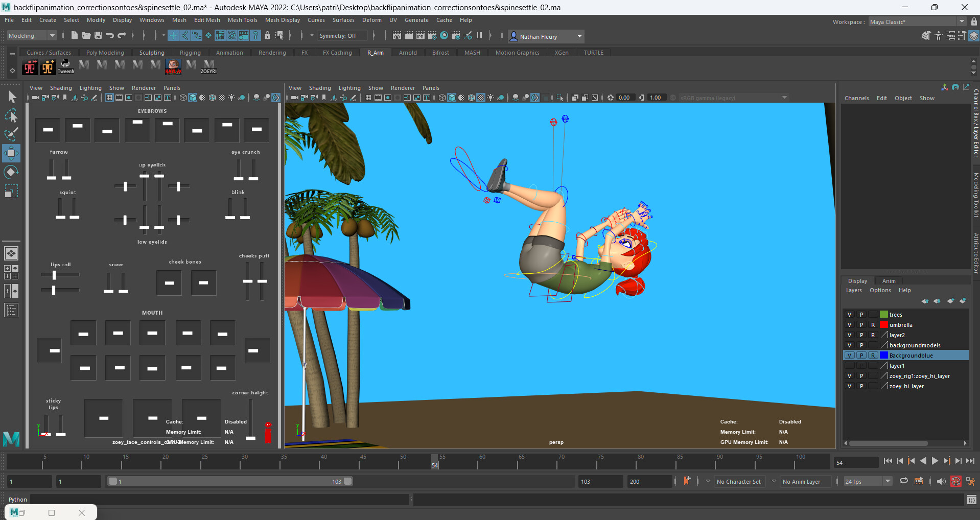Switch to Anim layers tab
The image size is (980, 520).
[x=889, y=281]
